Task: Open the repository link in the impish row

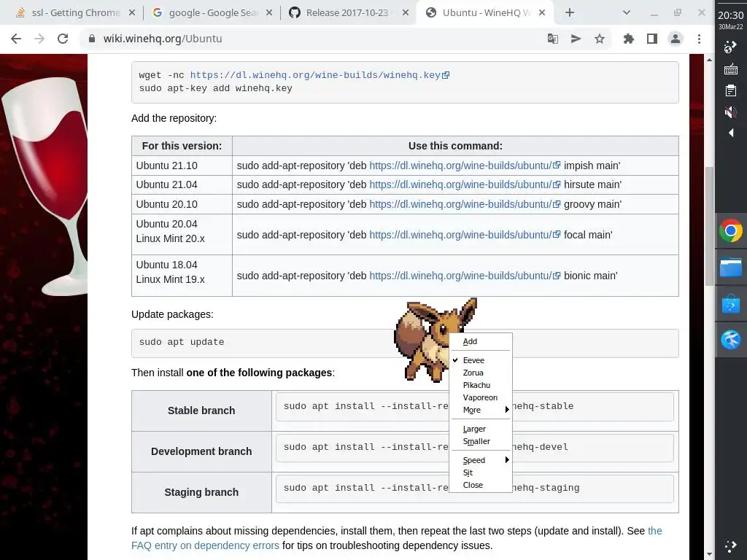Action: pyautogui.click(x=465, y=166)
